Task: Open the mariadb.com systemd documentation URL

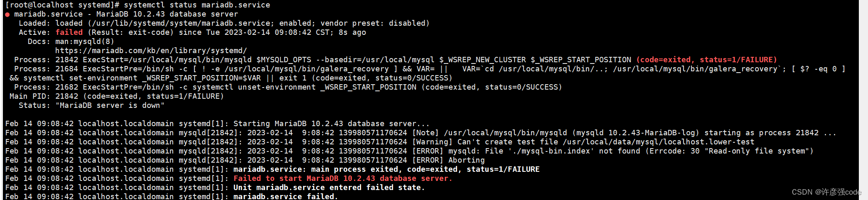Action: click(151, 51)
